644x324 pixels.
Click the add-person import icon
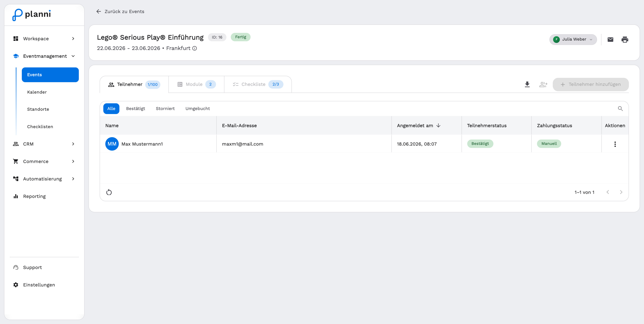(x=543, y=85)
